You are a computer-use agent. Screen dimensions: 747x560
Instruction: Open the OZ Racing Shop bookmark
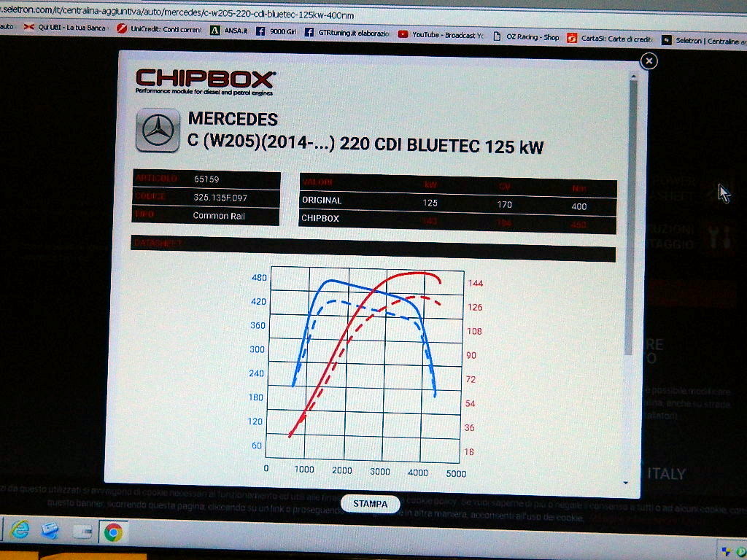(526, 36)
